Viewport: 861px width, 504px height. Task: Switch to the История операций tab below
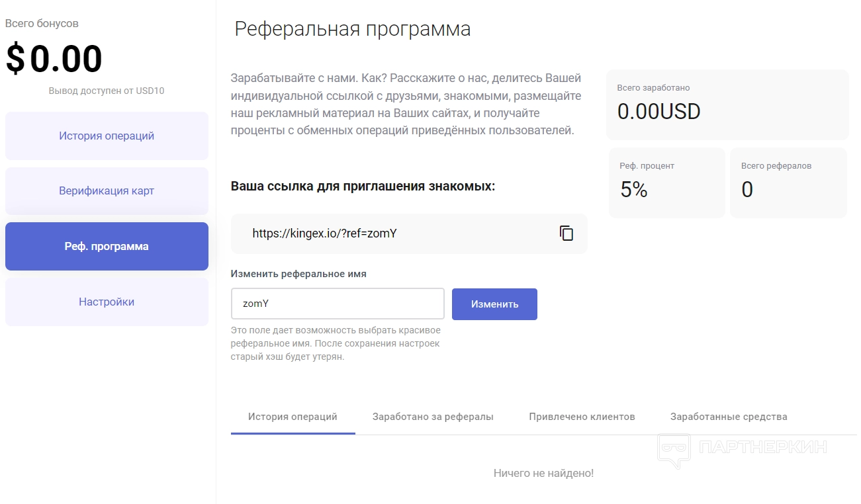point(293,417)
